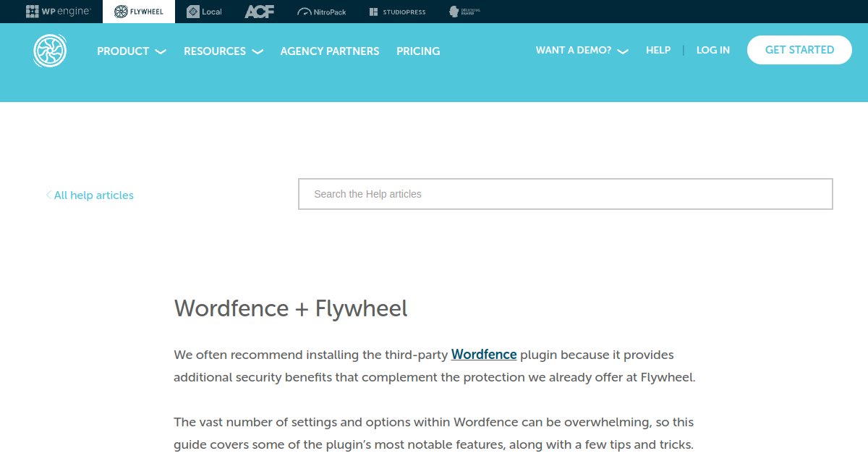
Task: Click the Get Started button
Action: (x=799, y=50)
